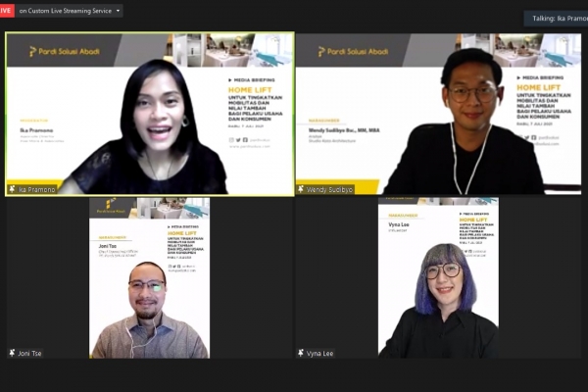Click the Joni Tse name label
The width and height of the screenshot is (588, 392).
pos(30,353)
